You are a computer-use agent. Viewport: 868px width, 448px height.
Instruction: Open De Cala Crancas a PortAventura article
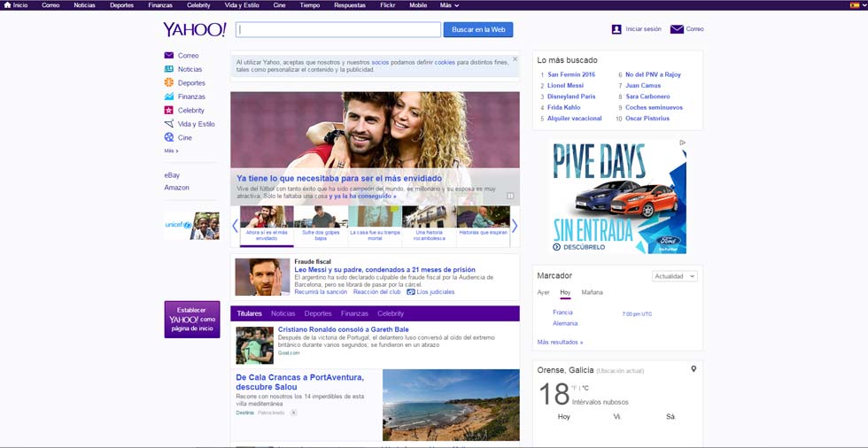coord(299,382)
